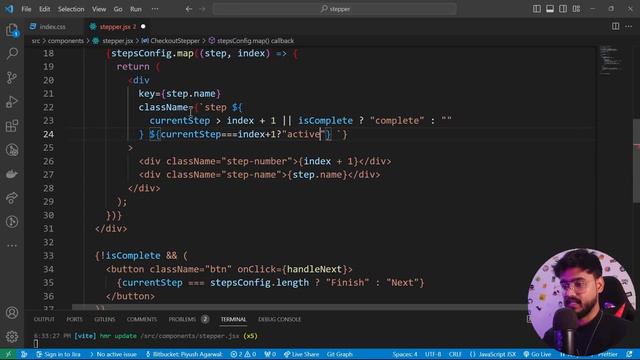Toggle the secondary side bar layout icon
The width and height of the screenshot is (640, 360).
(563, 9)
